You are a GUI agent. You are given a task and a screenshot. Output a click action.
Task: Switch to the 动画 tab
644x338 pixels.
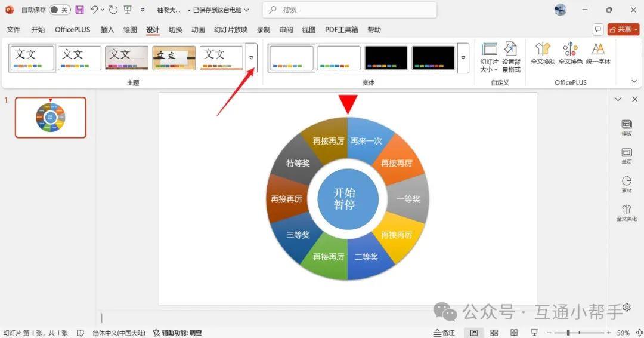tap(198, 30)
